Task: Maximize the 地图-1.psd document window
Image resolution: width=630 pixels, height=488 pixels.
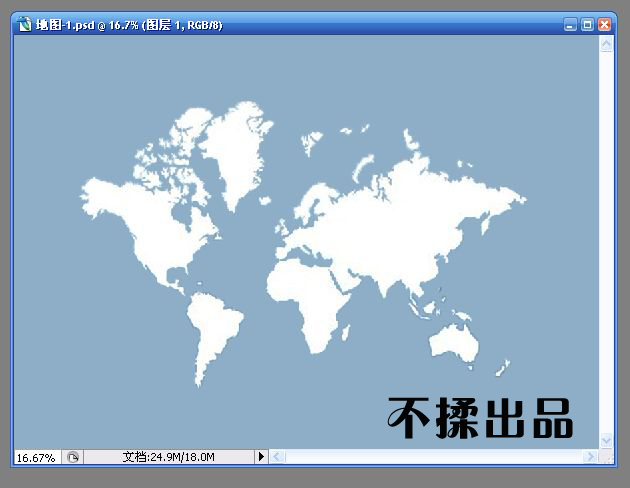Action: pos(587,25)
